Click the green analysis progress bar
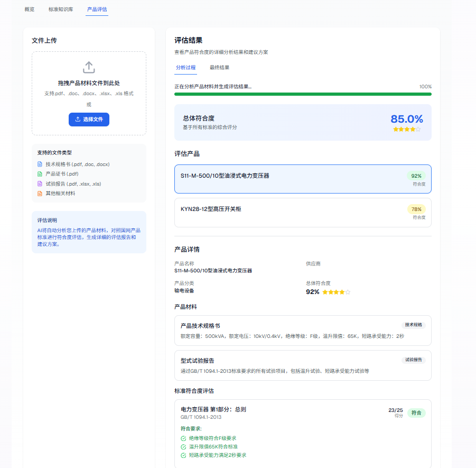 [x=303, y=94]
